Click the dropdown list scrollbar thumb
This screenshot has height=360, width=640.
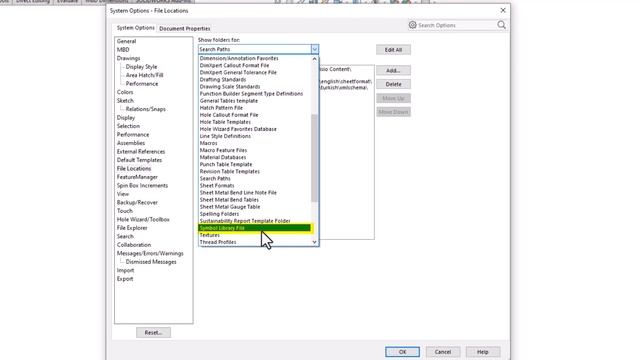tap(314, 158)
